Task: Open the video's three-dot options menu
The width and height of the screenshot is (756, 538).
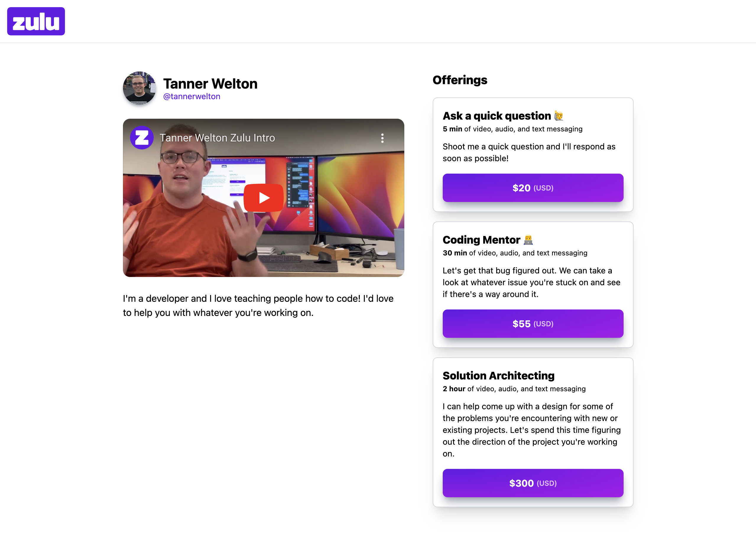Action: pyautogui.click(x=382, y=138)
